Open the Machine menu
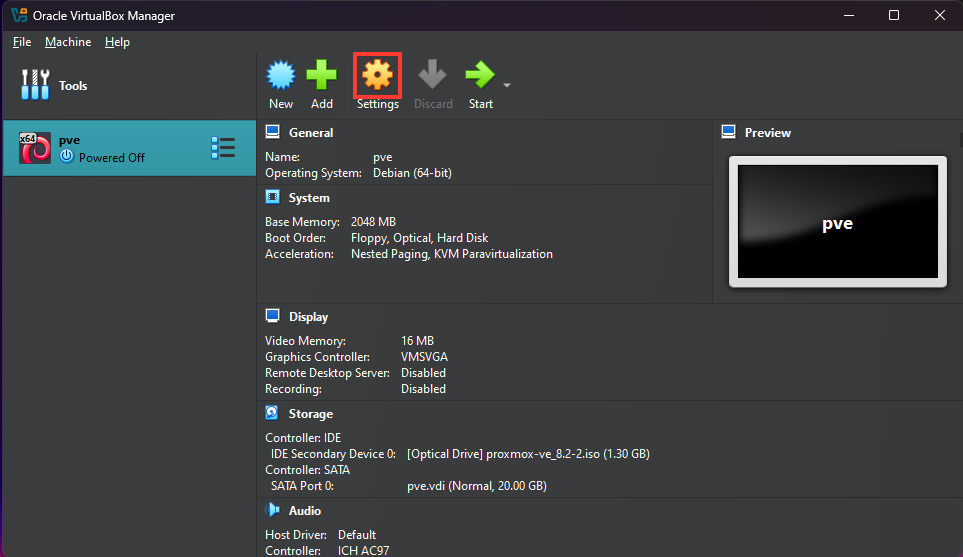The image size is (963, 557). click(68, 42)
